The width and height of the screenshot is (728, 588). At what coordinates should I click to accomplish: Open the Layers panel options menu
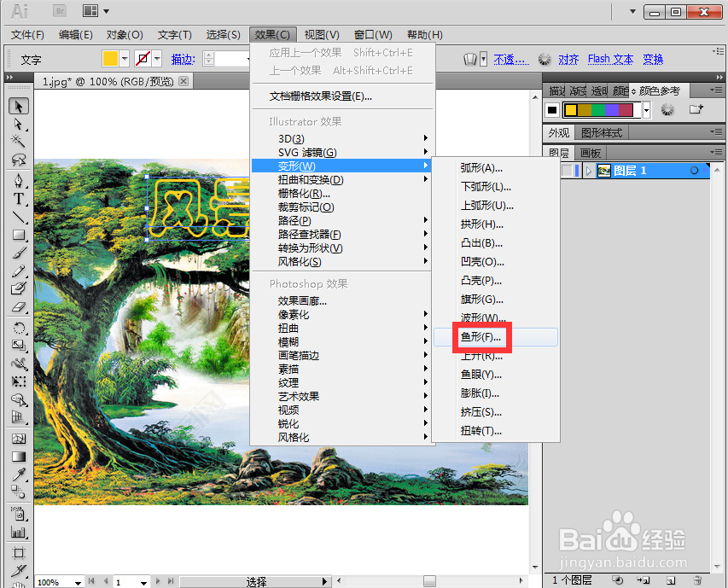[x=716, y=152]
